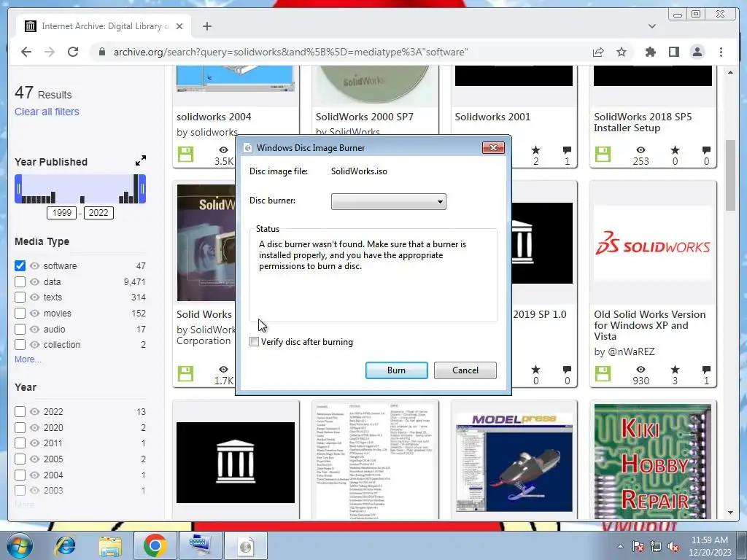Open the Windows Start button
The image size is (747, 560).
(x=19, y=545)
